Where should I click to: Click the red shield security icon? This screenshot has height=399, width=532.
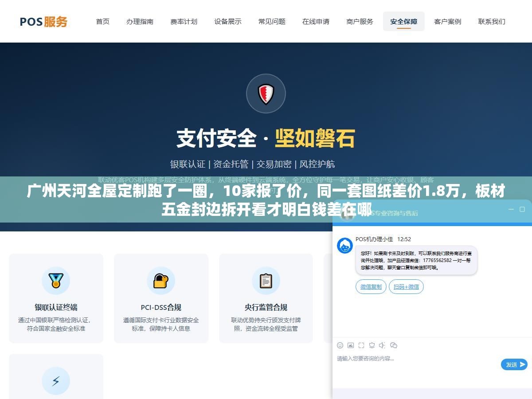point(266,94)
